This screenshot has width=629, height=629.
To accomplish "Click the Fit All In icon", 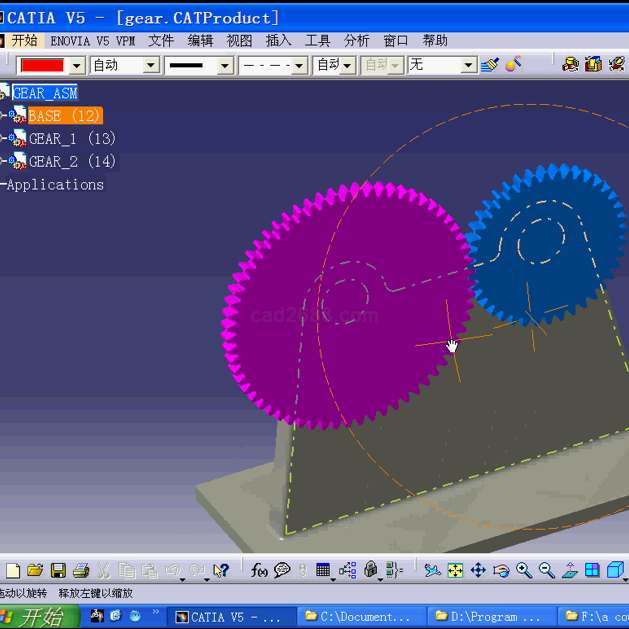I will (455, 570).
